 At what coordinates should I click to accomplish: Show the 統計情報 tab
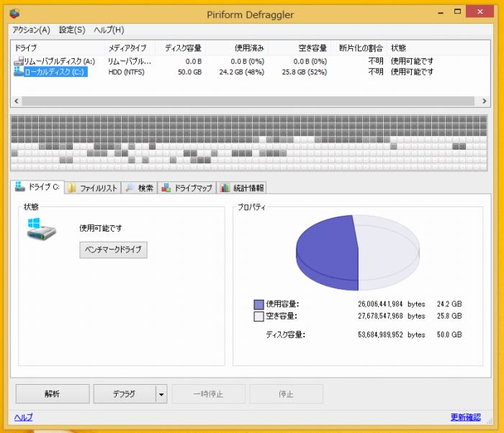[x=242, y=188]
